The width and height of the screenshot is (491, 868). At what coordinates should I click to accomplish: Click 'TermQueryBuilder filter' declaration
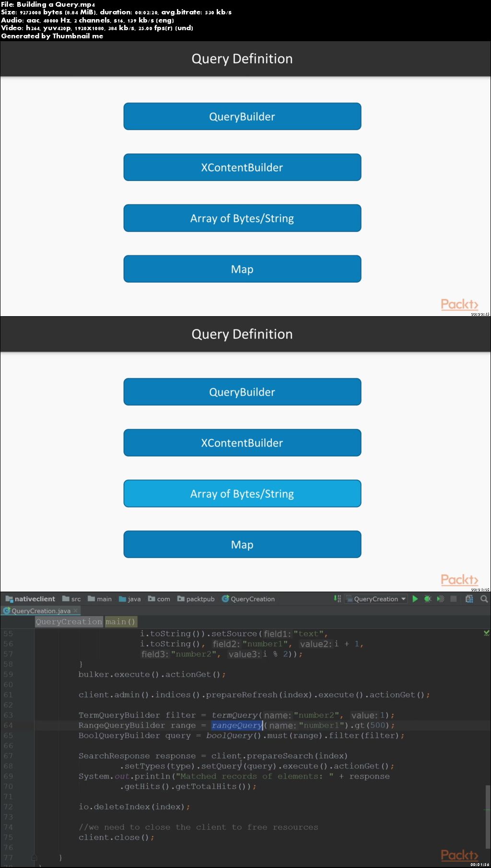137,715
